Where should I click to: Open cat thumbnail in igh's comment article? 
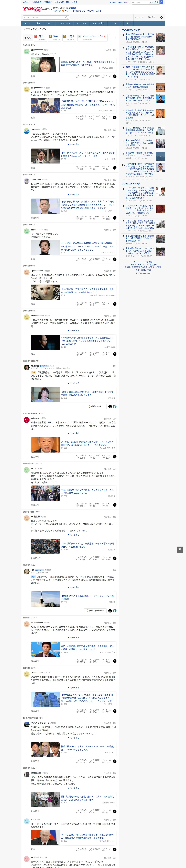tap(45, 292)
